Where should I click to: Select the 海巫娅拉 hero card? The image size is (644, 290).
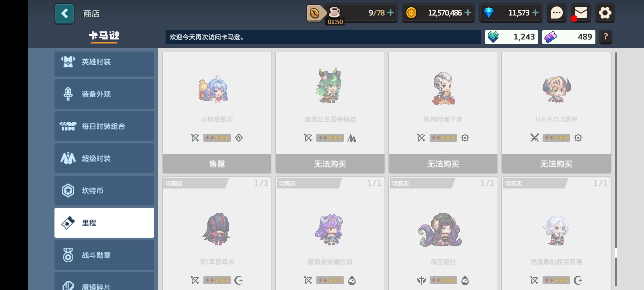click(443, 234)
